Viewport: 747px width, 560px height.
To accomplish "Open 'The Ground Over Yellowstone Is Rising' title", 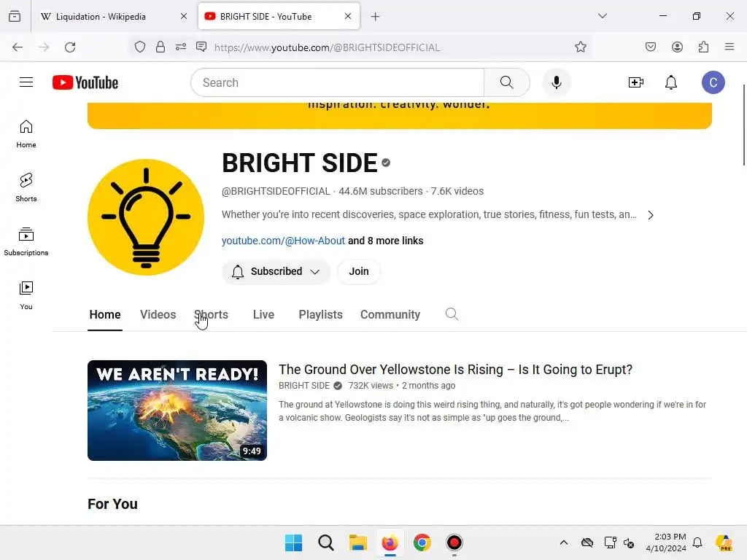I will 455,370.
